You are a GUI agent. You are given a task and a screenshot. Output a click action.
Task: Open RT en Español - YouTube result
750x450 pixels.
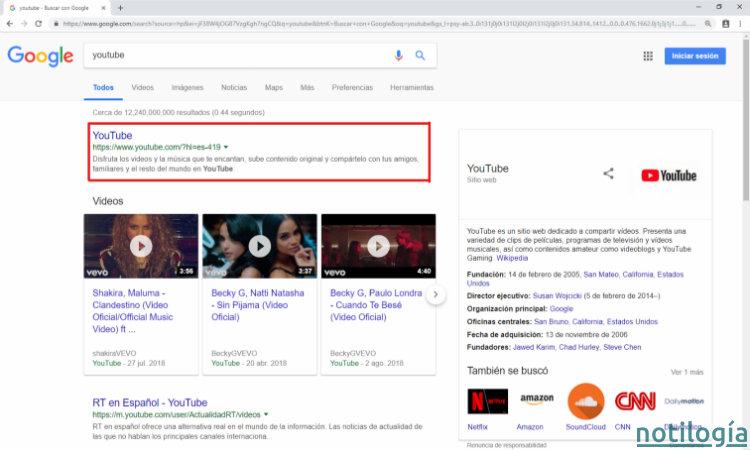tap(150, 403)
